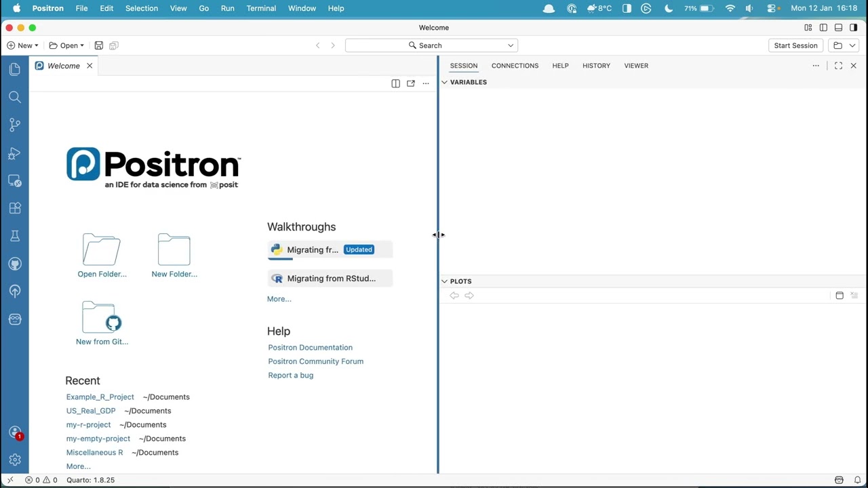Show next plot arrow in Plots
This screenshot has height=488, width=868.
tap(469, 296)
